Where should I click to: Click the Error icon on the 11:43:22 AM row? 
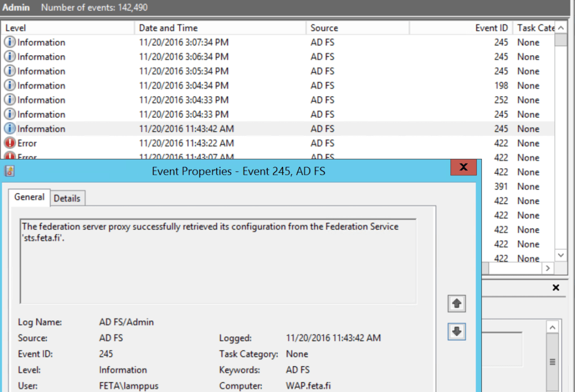click(10, 143)
